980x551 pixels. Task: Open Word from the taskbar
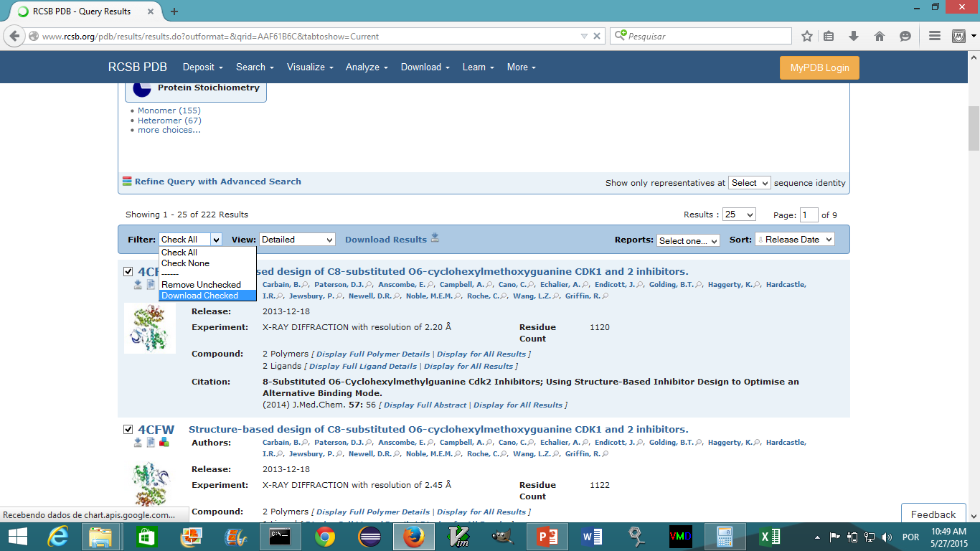click(x=593, y=537)
